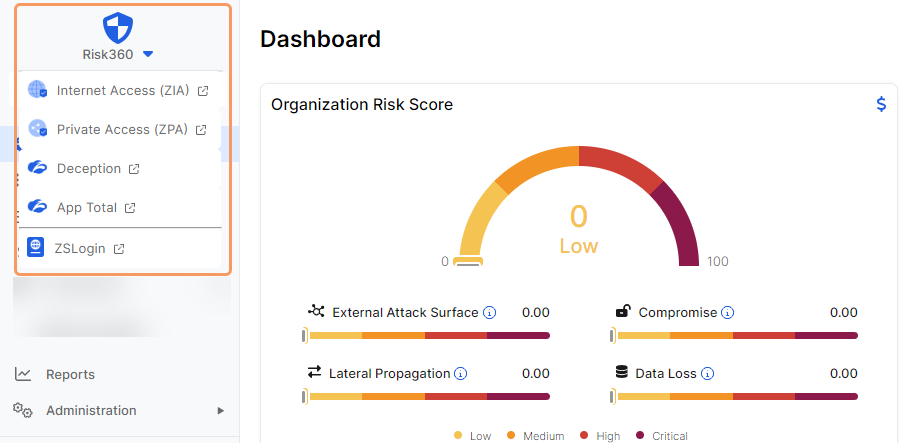This screenshot has width=912, height=443.
Task: Open the Reports section in sidebar
Action: (x=70, y=374)
